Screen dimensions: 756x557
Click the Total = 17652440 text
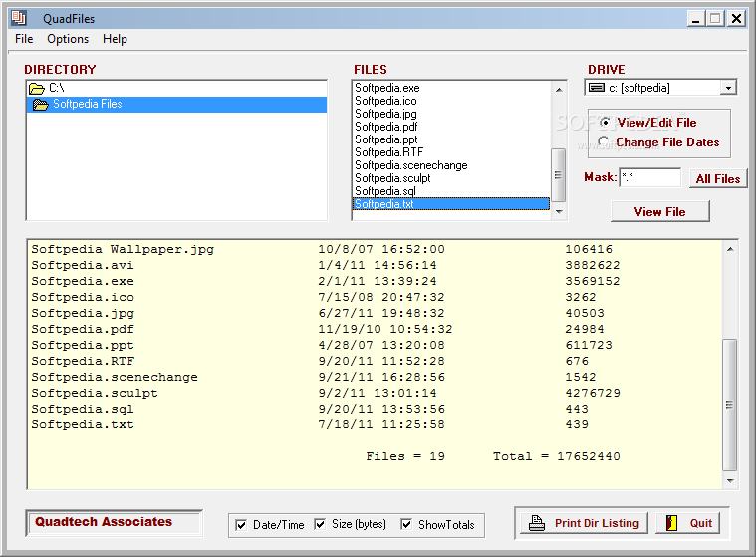(x=557, y=456)
